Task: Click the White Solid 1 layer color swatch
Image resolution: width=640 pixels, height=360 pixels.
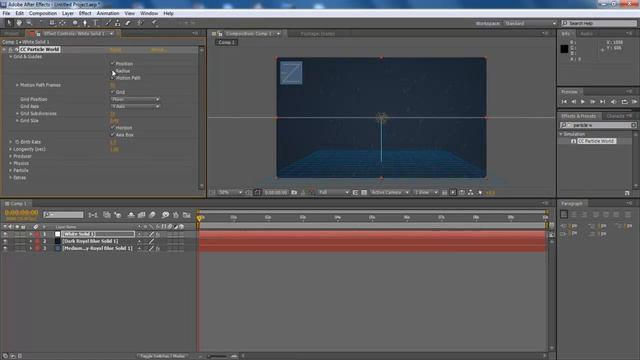Action: point(58,234)
